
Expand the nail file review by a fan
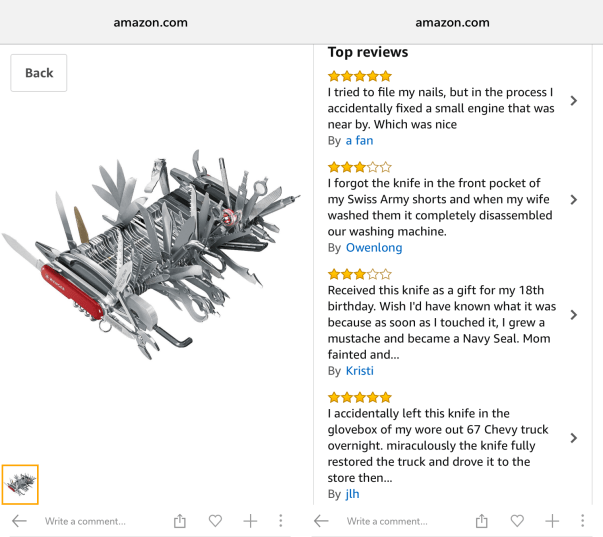coord(573,100)
